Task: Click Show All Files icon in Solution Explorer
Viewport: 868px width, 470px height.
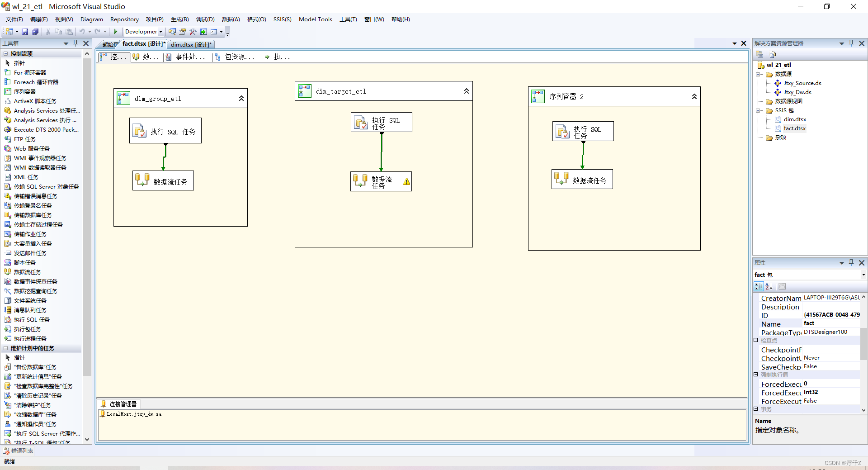Action: pos(773,54)
